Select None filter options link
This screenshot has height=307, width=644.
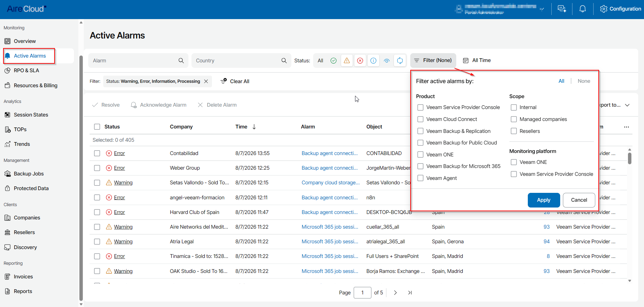click(584, 81)
